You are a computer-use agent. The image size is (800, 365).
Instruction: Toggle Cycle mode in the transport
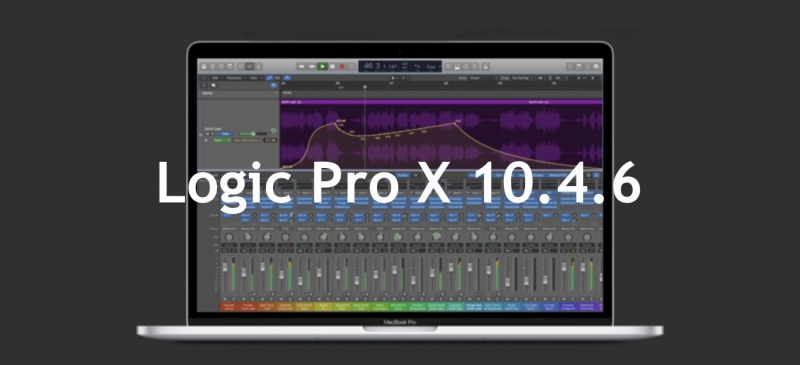[352, 66]
